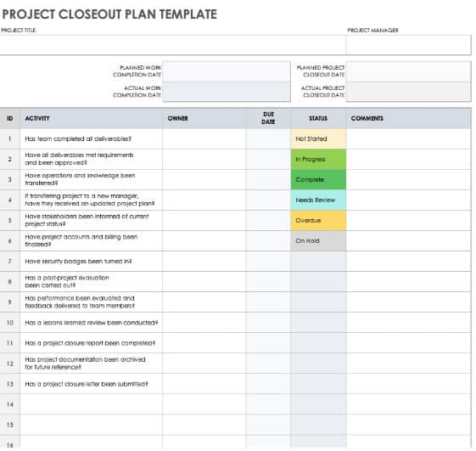This screenshot has width=476, height=451.
Task: Click the On Hold status cell
Action: pos(318,240)
